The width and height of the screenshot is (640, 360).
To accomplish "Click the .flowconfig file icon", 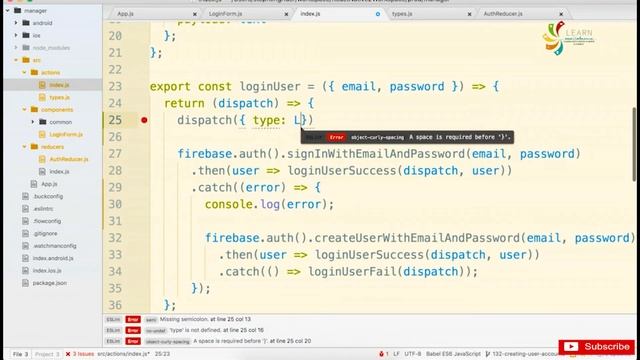I will coord(26,221).
